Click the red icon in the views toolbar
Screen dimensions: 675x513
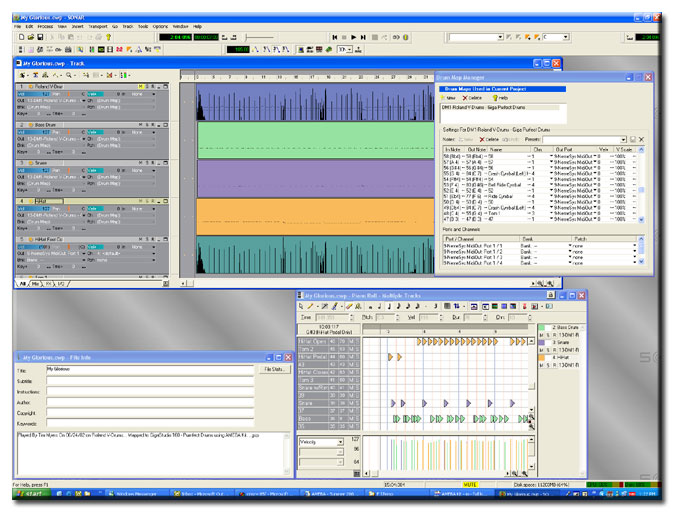tap(119, 49)
